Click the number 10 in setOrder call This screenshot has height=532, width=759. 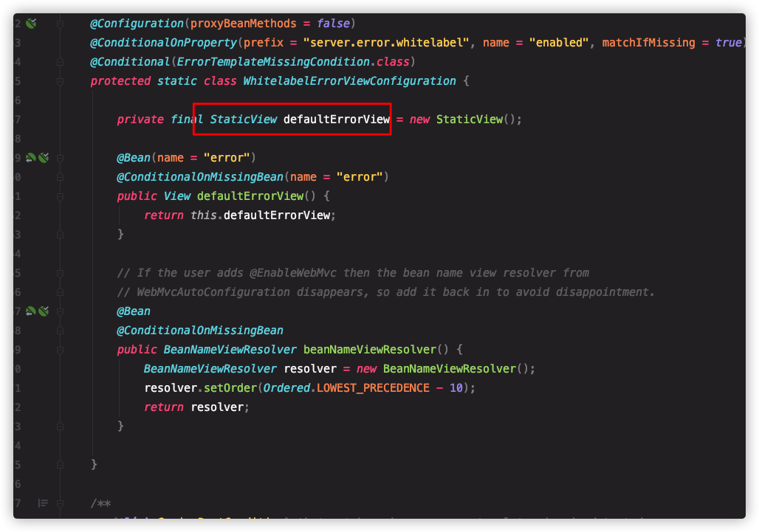(x=456, y=388)
